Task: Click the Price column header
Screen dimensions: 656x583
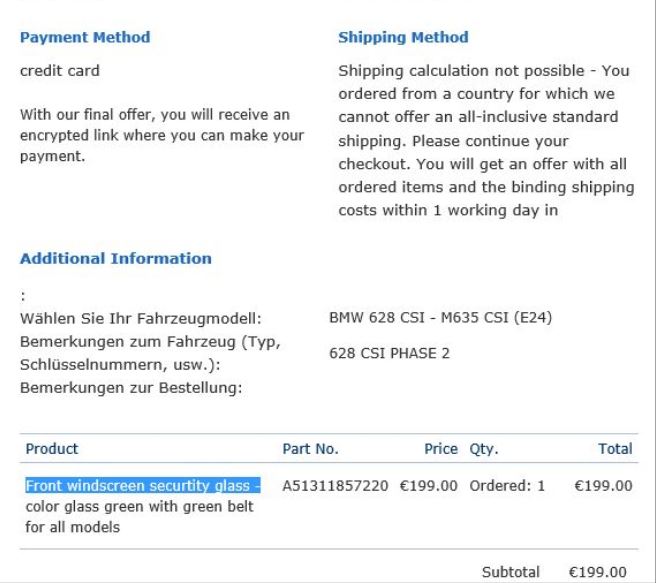Action: [441, 449]
